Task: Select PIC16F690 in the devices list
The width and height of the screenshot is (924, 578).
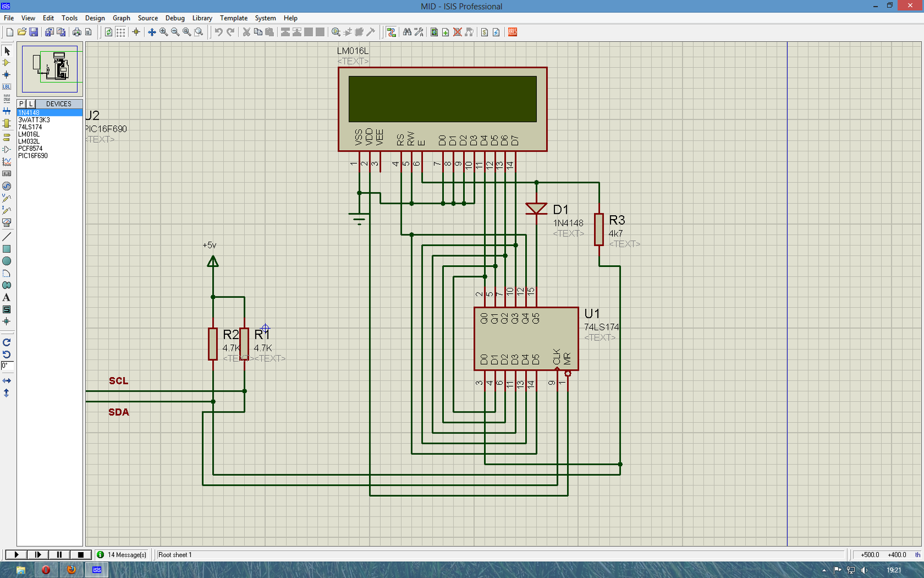Action: [33, 156]
